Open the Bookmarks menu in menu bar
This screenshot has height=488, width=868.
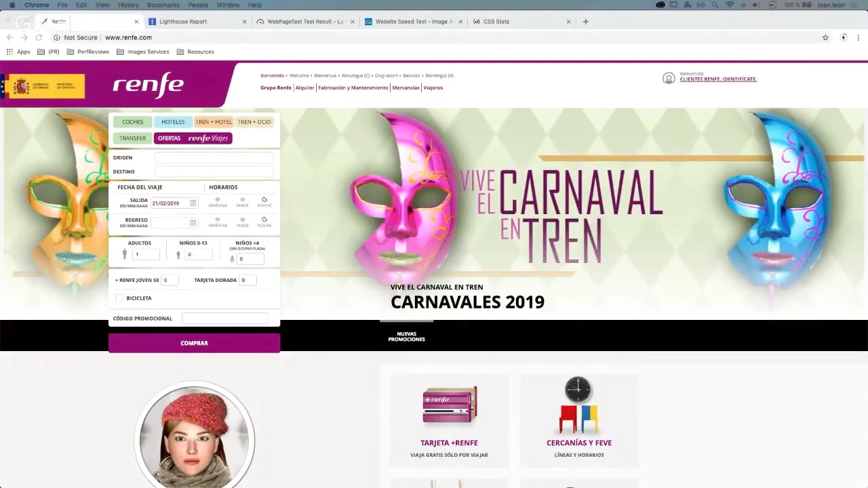[x=163, y=5]
